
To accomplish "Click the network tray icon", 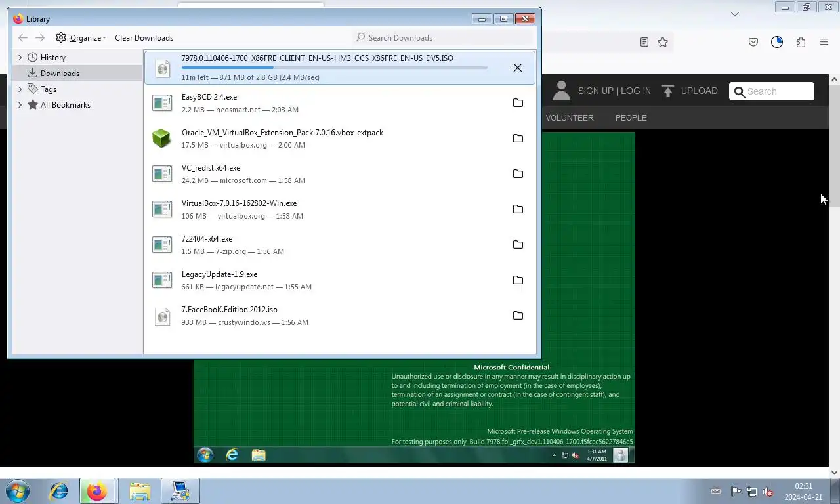I will pos(752,492).
